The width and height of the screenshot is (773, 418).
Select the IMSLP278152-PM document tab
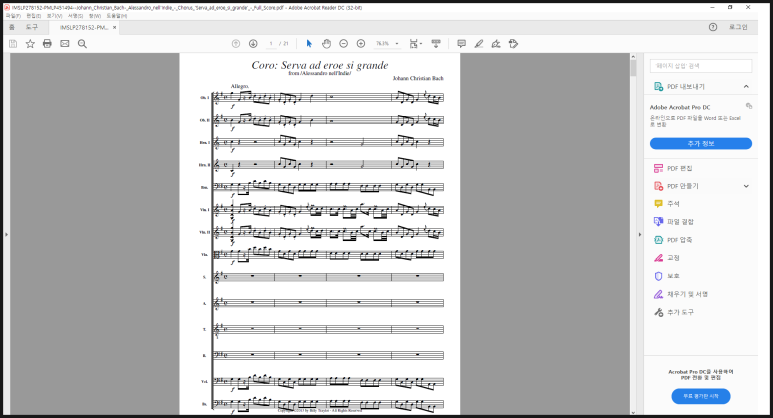[84, 28]
